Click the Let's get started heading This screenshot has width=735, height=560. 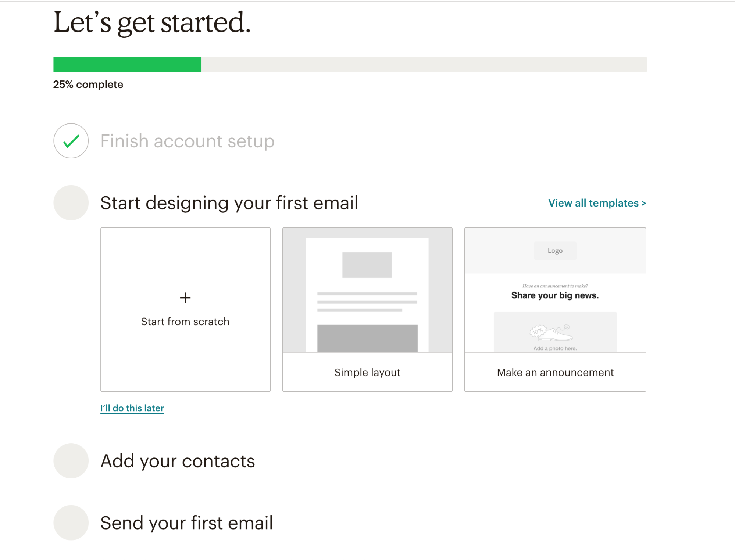pos(152,23)
